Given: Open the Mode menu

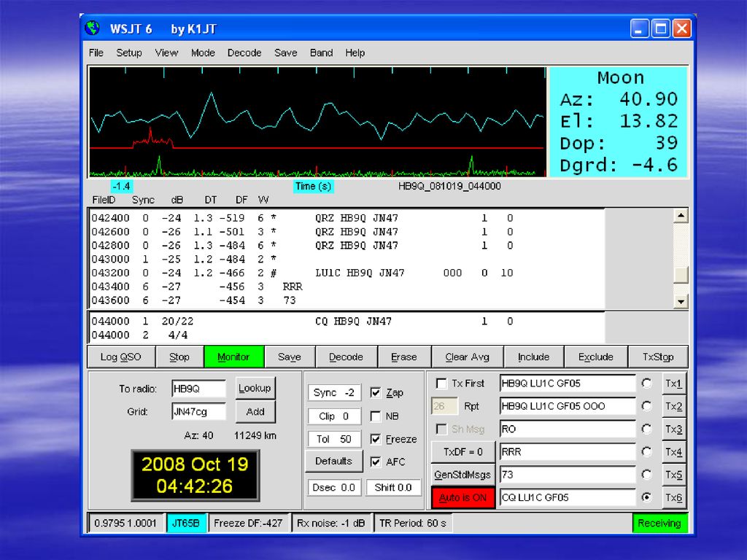Looking at the screenshot, I should pyautogui.click(x=203, y=52).
